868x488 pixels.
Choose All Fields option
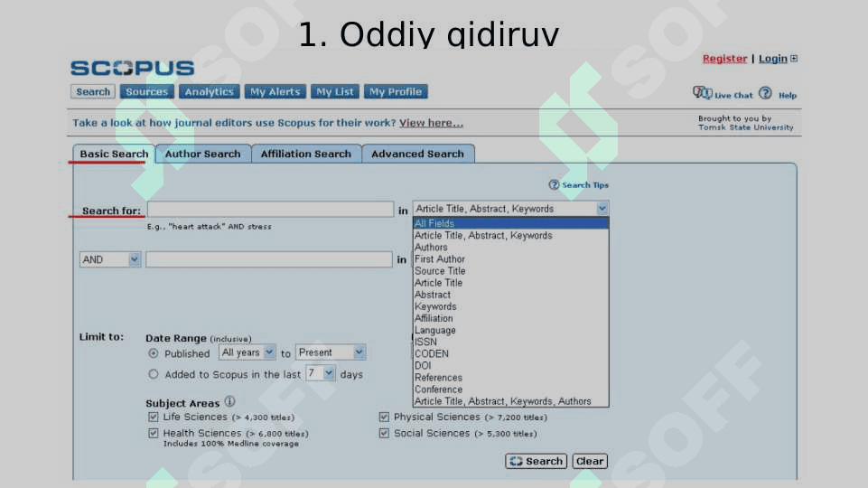(511, 223)
